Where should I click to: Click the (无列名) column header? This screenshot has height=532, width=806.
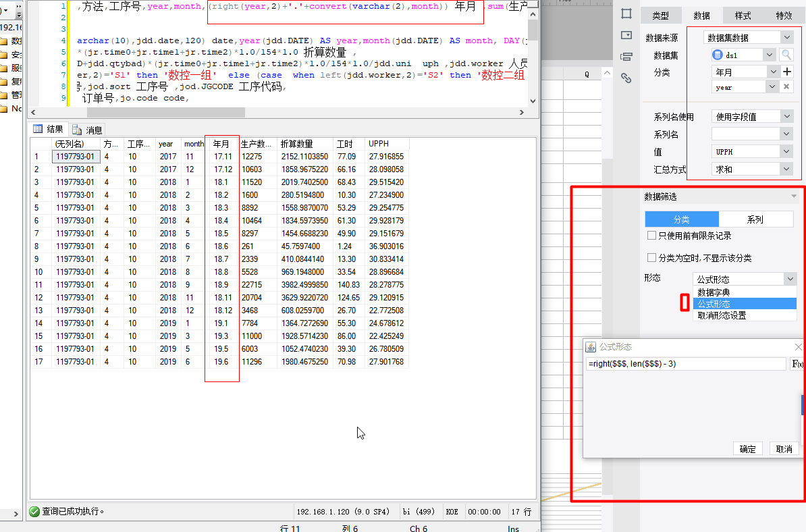[x=76, y=144]
